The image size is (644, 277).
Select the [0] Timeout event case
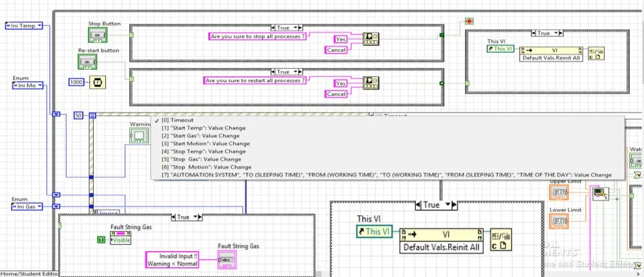click(x=177, y=120)
